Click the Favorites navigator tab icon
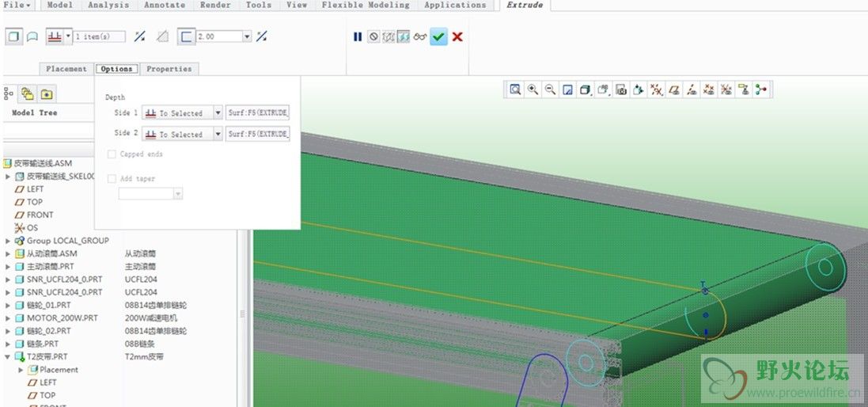 [47, 94]
